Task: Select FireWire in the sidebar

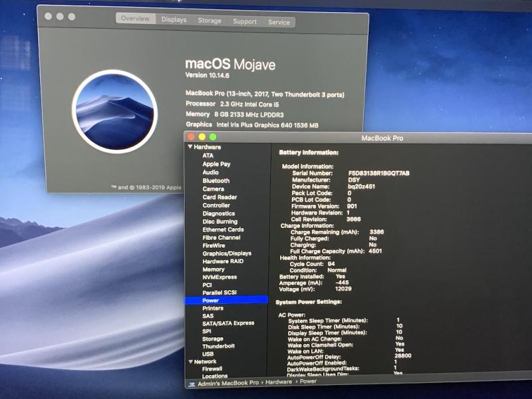Action: pyautogui.click(x=213, y=245)
